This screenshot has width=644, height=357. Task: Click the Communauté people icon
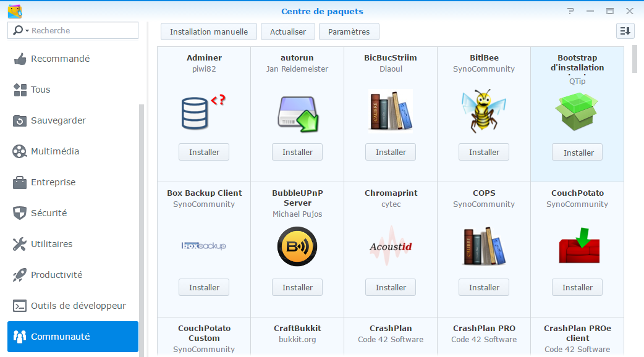click(x=20, y=337)
